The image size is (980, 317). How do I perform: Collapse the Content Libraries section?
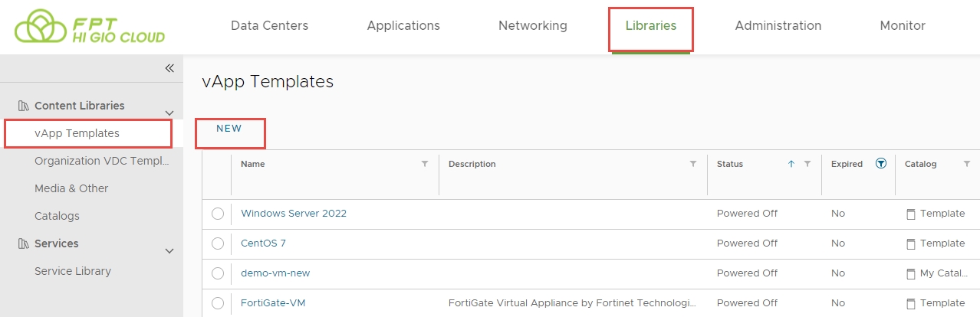point(169,113)
